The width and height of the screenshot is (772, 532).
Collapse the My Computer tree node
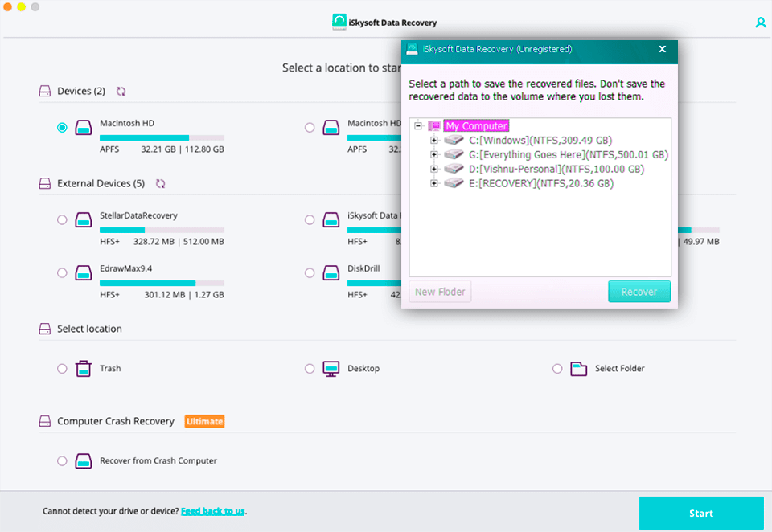[418, 126]
